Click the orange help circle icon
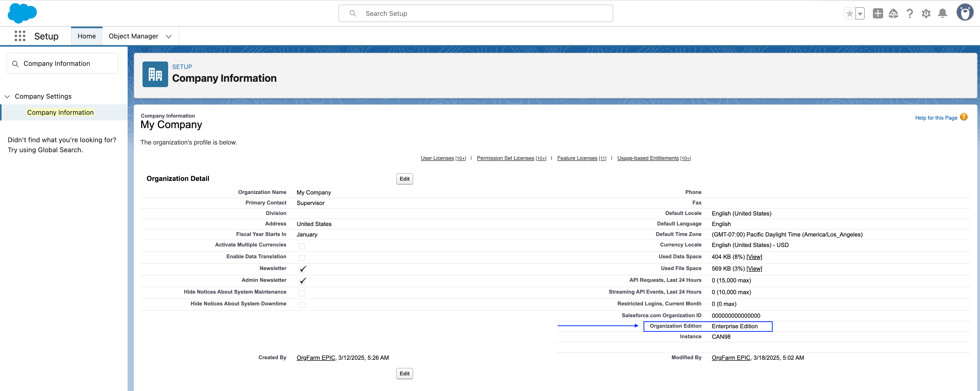980x391 pixels. coord(964,117)
